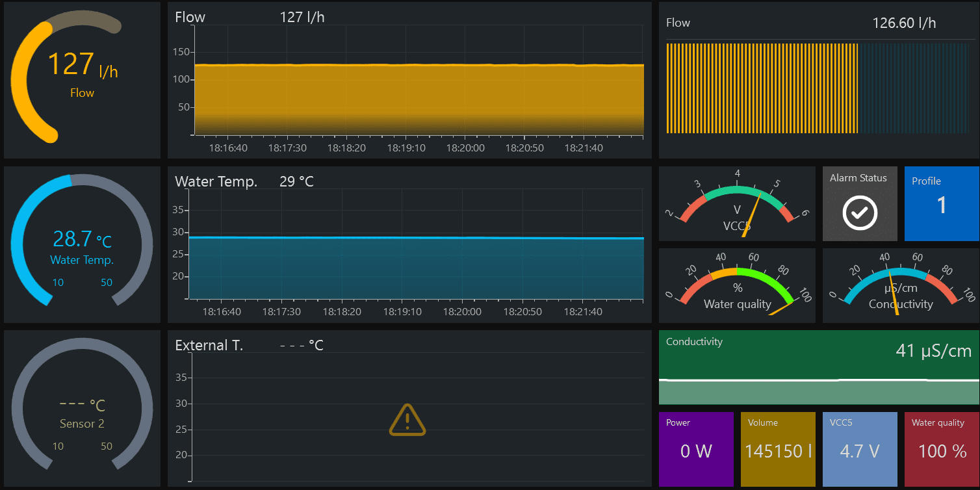This screenshot has height=490, width=980.
Task: Click the VCC5 needle gauge
Action: coord(737,203)
